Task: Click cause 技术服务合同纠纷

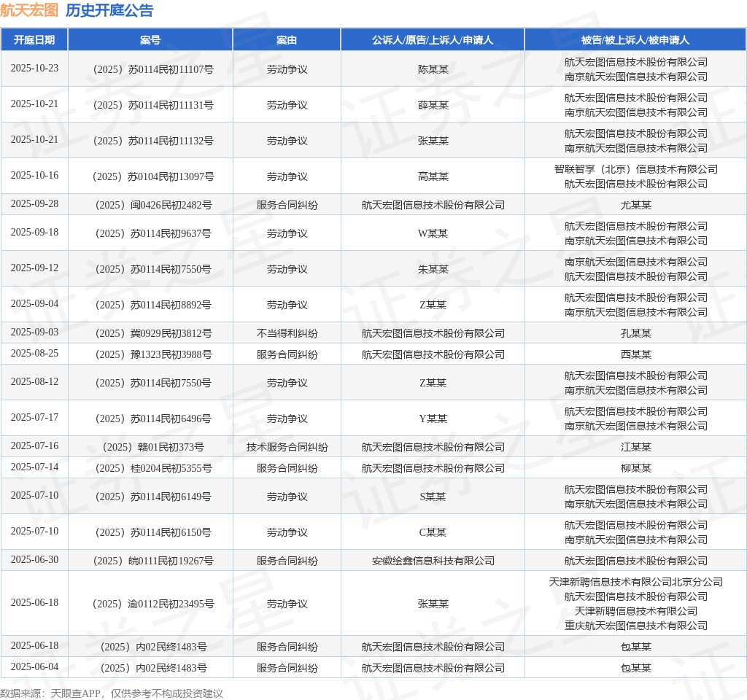Action: pos(287,447)
